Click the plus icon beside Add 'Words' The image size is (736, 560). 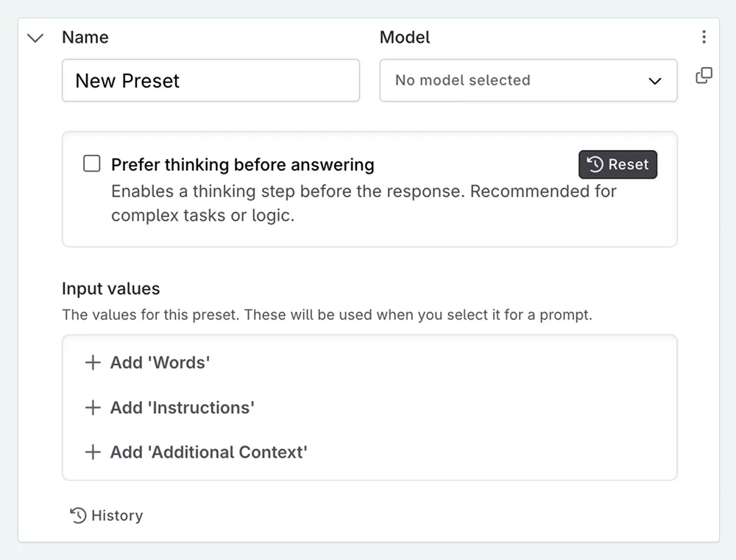(x=92, y=362)
